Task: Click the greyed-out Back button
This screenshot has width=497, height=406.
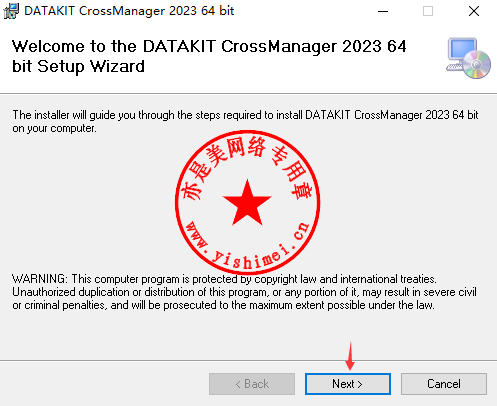Action: 252,384
